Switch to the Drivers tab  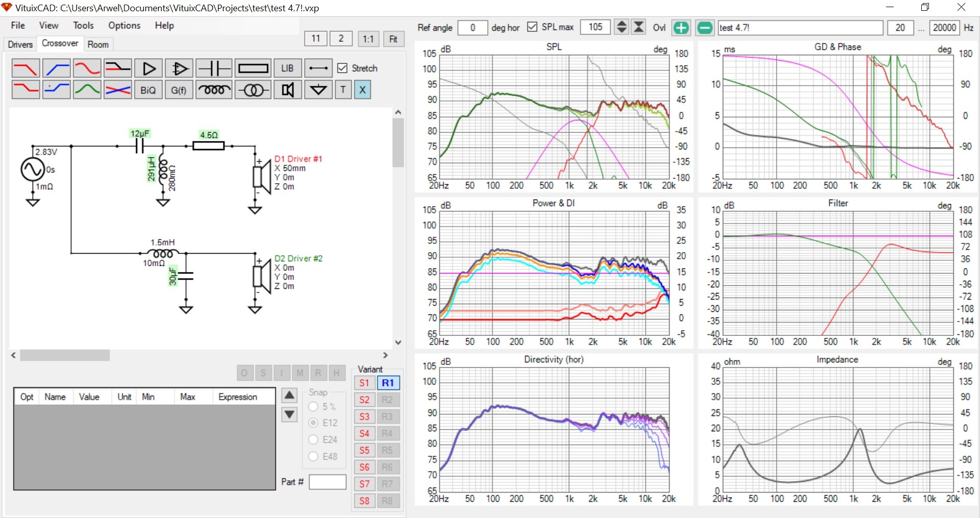coord(20,44)
